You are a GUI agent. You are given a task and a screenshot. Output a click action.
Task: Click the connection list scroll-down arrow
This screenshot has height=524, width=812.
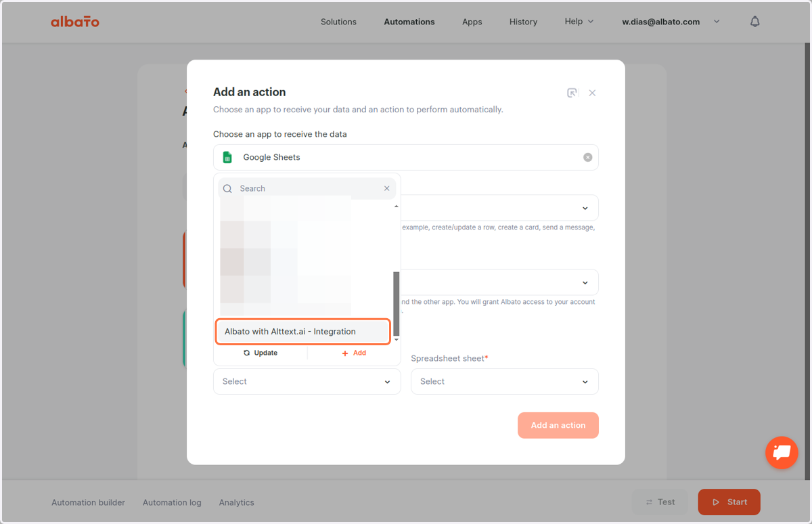(x=397, y=340)
